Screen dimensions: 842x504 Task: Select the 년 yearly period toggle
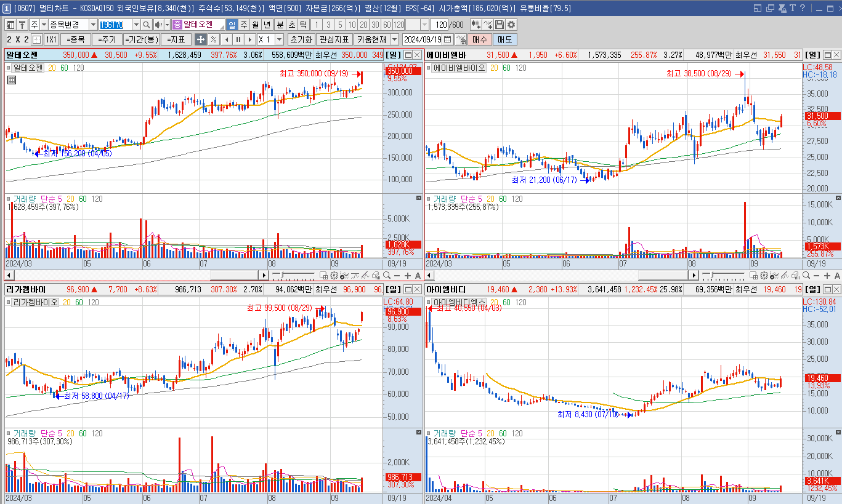pos(267,25)
